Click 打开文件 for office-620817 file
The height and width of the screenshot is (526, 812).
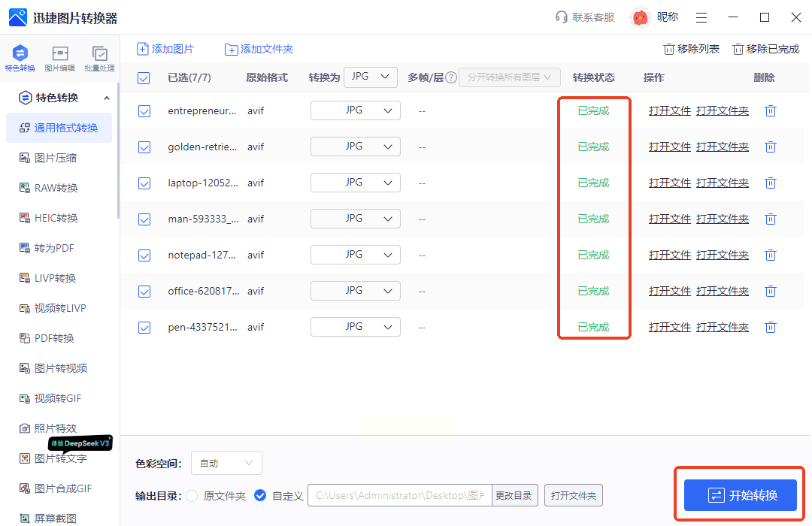click(670, 291)
